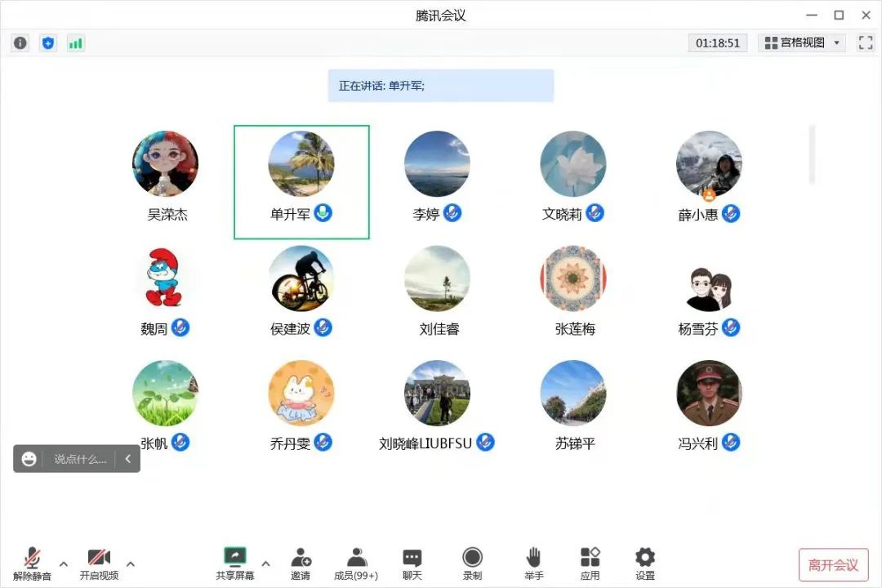Image resolution: width=882 pixels, height=588 pixels.
Task: Turn on camera with 开启视频
Action: pos(99,563)
